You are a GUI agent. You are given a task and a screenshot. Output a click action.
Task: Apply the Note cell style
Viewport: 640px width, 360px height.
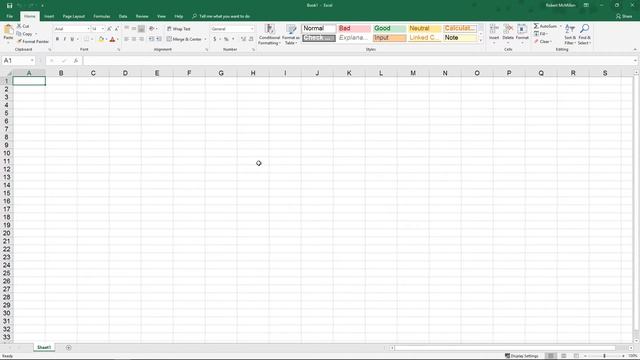point(460,38)
